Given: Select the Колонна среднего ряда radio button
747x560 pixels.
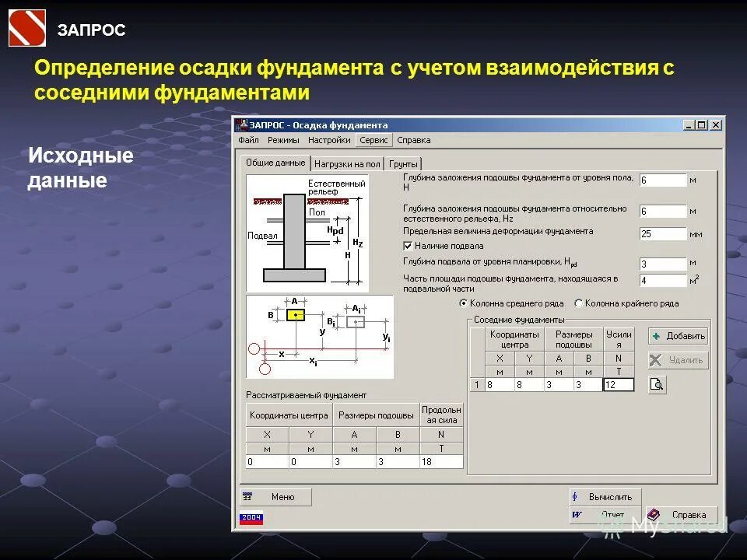Looking at the screenshot, I should 465,304.
